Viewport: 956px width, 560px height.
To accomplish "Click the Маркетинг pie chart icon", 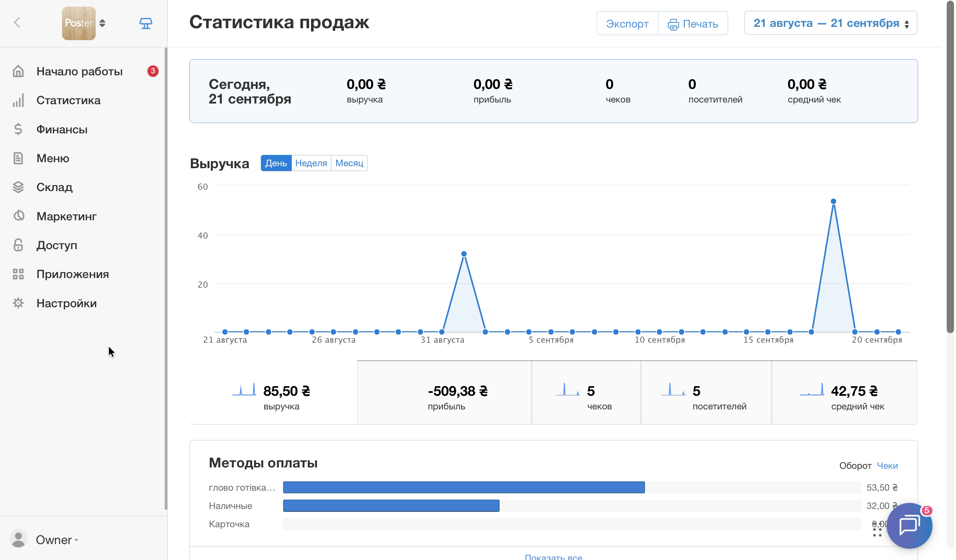I will point(18,216).
